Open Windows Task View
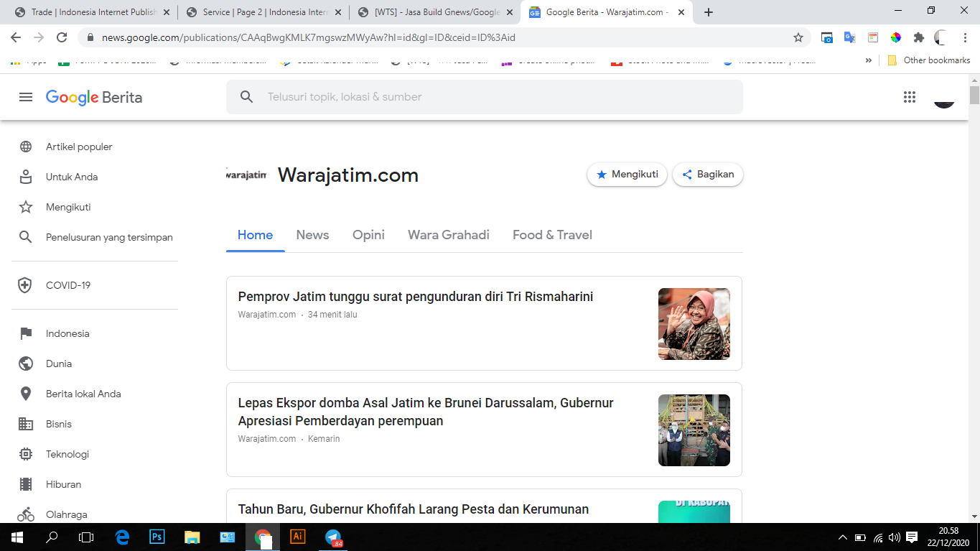This screenshot has width=980, height=551. (x=86, y=537)
